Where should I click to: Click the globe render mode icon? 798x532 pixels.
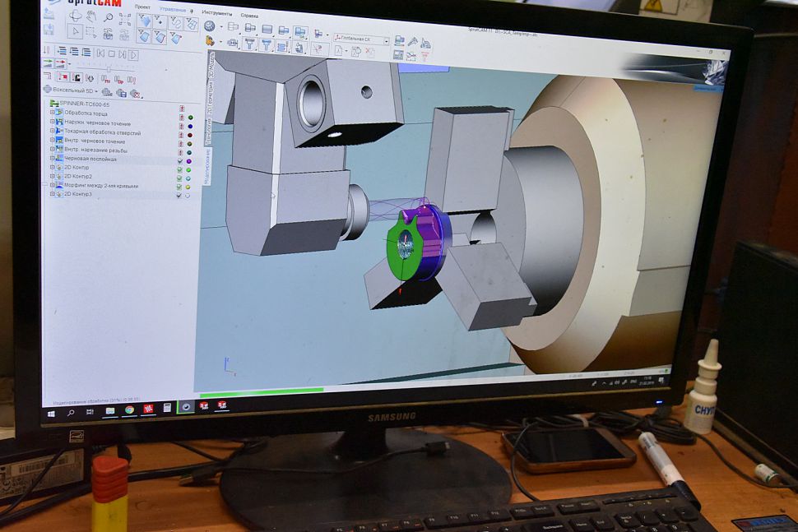[x=209, y=26]
